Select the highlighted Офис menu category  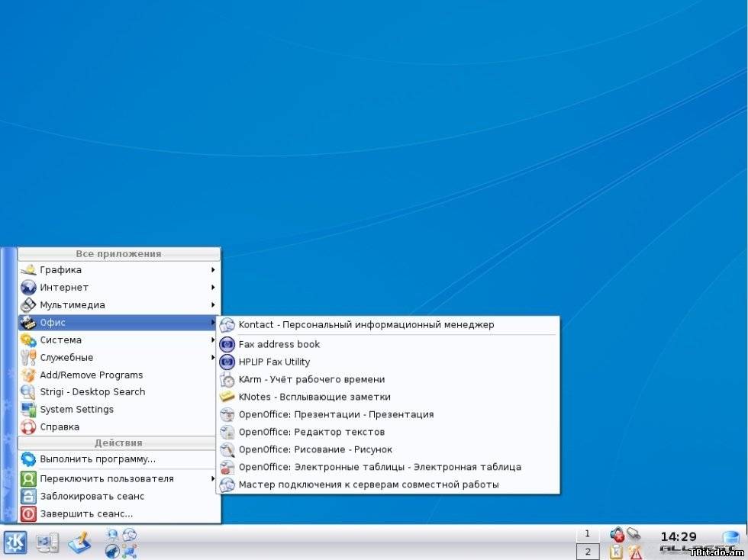coord(118,323)
